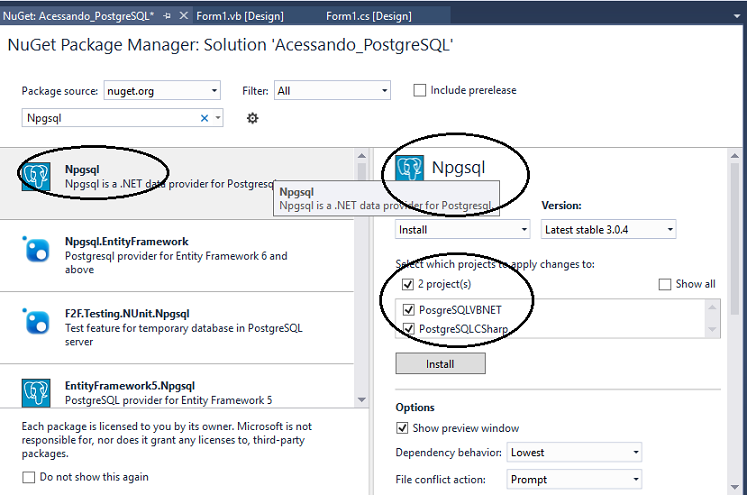Click the Install button
Screen dimensions: 747x495
(x=440, y=364)
